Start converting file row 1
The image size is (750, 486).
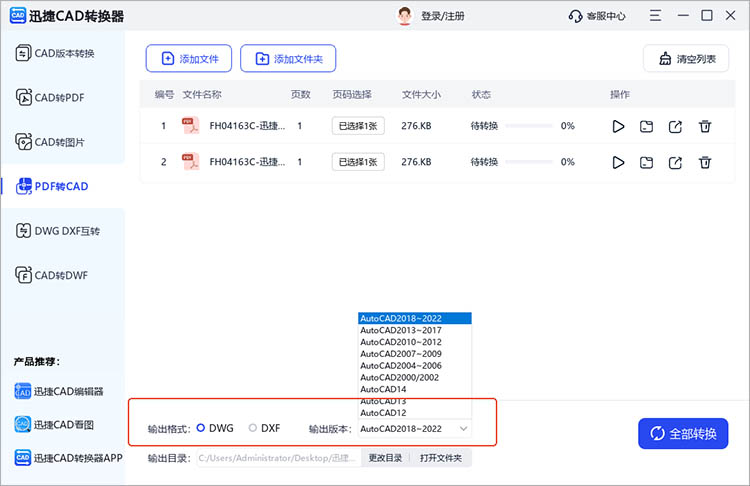[x=618, y=126]
